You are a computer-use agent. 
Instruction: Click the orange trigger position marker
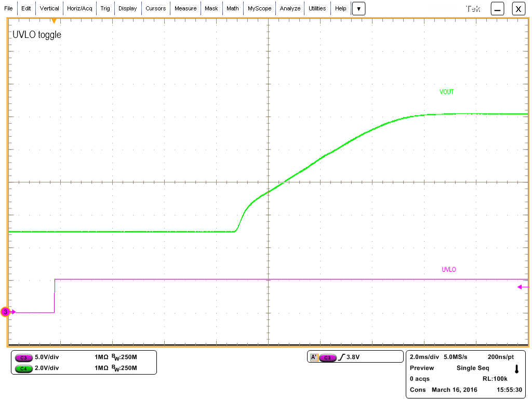click(54, 21)
